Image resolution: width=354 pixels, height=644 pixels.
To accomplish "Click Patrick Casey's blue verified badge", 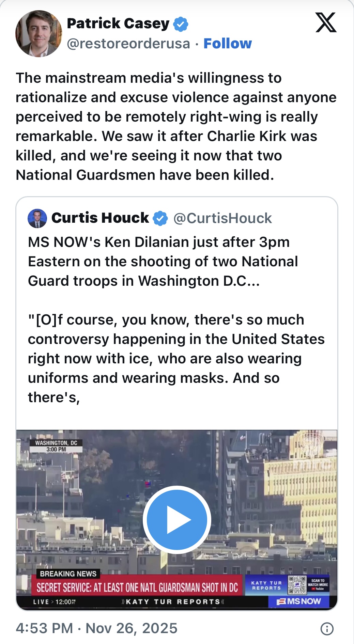I will 181,24.
